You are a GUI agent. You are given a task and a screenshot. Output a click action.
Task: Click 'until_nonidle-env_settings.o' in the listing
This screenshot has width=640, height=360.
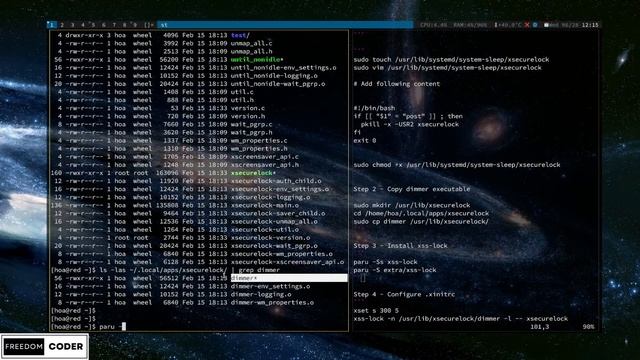click(283, 68)
